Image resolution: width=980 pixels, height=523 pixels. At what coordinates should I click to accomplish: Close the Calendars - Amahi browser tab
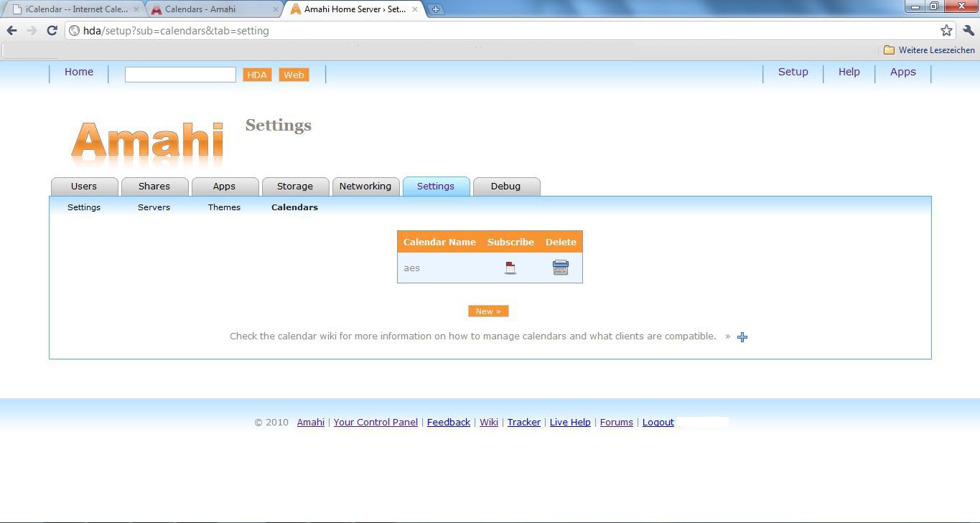276,9
